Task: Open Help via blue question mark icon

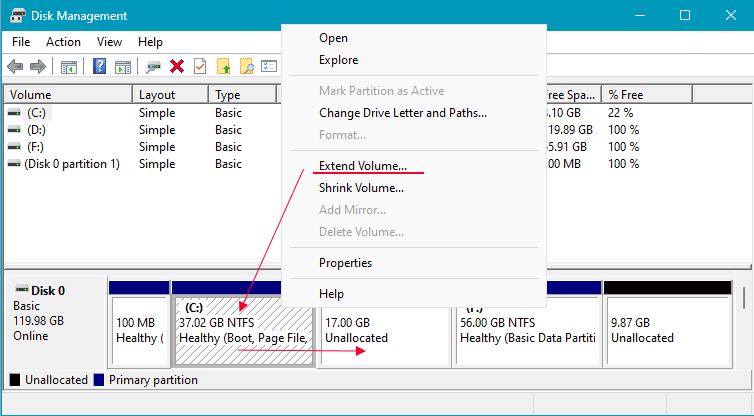Action: (x=100, y=66)
